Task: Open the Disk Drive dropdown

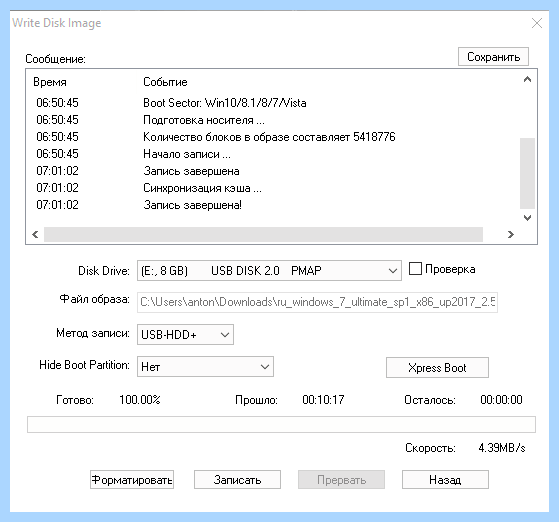Action: 269,271
